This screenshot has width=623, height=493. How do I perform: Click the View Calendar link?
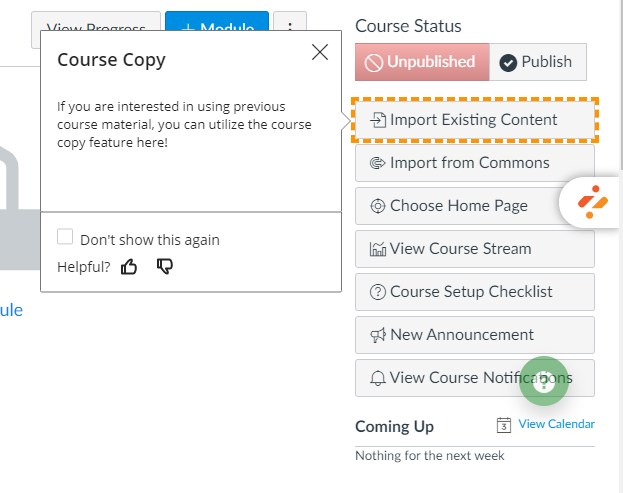pos(556,424)
